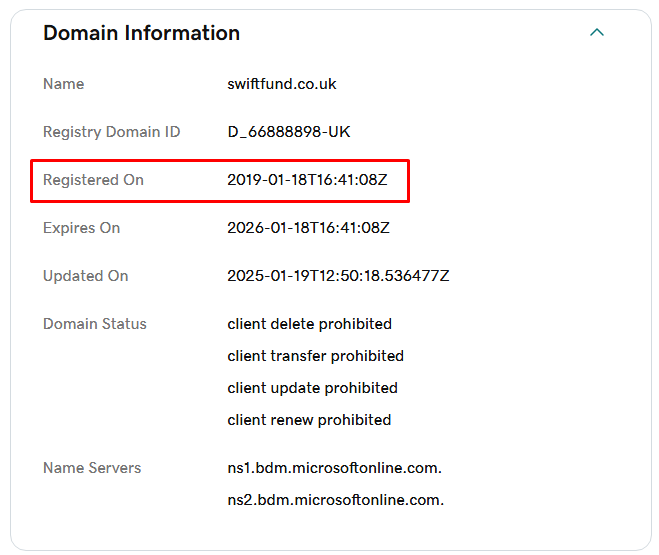
Task: Click the Registered On label
Action: (93, 180)
